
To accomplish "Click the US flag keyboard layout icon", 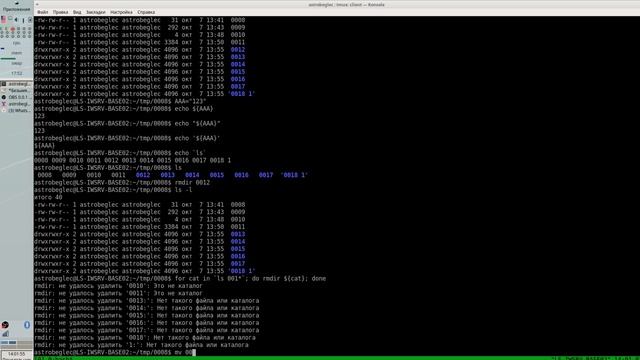I will [x=4, y=19].
